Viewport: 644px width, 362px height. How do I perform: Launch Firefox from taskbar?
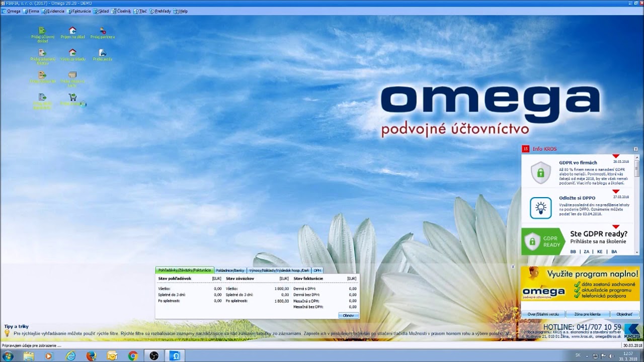coord(91,356)
